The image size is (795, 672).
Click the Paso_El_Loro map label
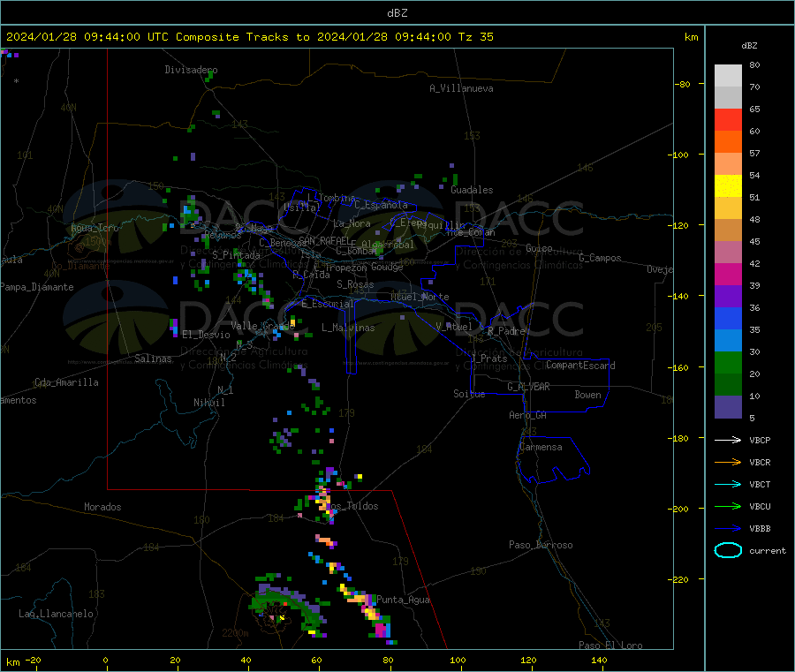click(x=610, y=646)
